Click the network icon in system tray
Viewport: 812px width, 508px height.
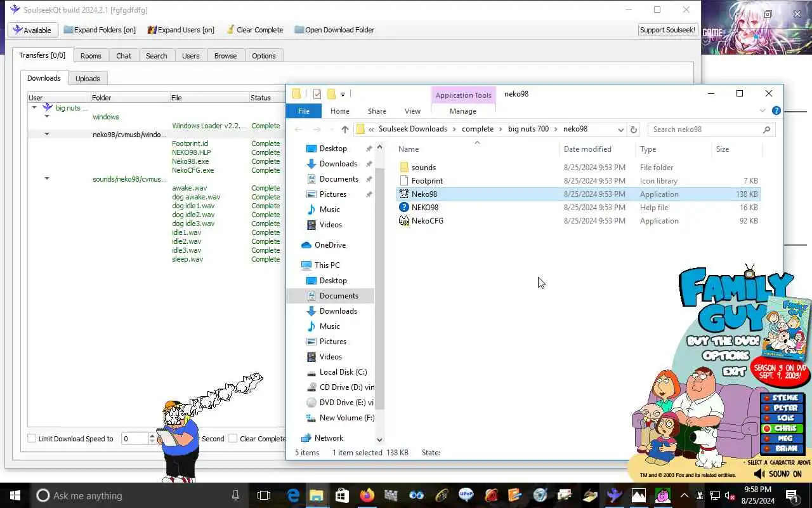[714, 495]
